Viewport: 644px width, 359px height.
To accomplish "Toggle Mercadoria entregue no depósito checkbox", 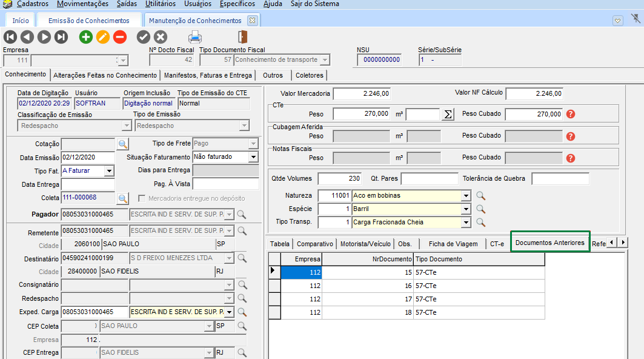I will tap(142, 198).
